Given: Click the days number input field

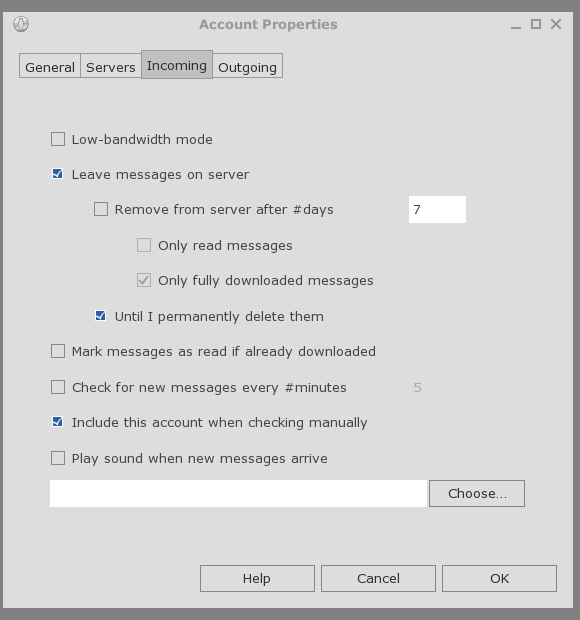Looking at the screenshot, I should pos(437,210).
